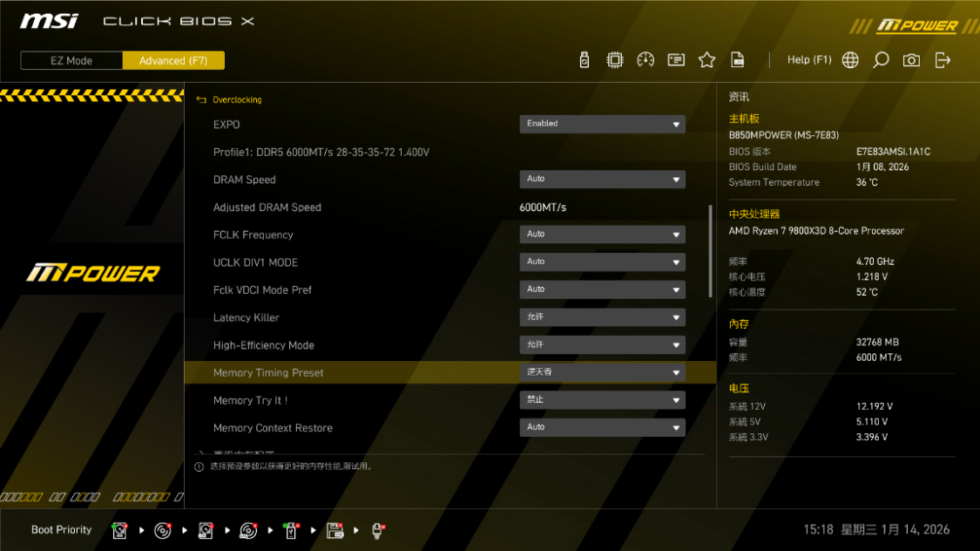Open the hardware monitor board icon
This screenshot has height=551, width=980.
(x=676, y=60)
